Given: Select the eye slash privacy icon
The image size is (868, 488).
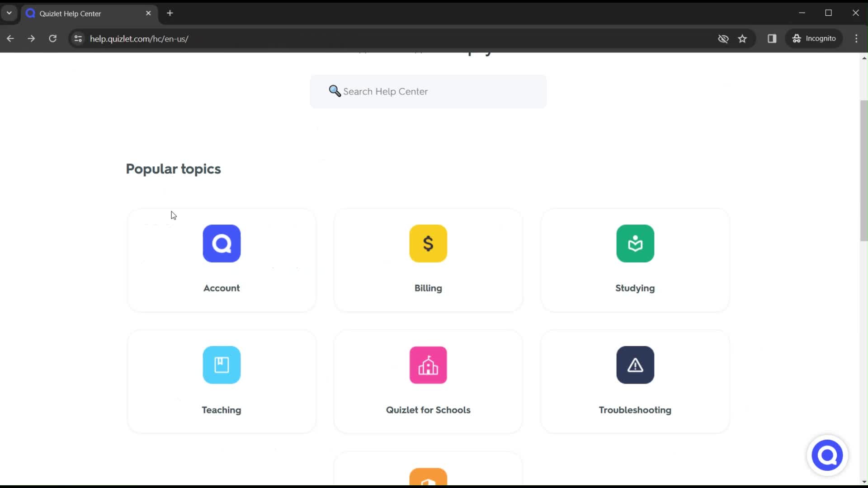Looking at the screenshot, I should [x=723, y=38].
